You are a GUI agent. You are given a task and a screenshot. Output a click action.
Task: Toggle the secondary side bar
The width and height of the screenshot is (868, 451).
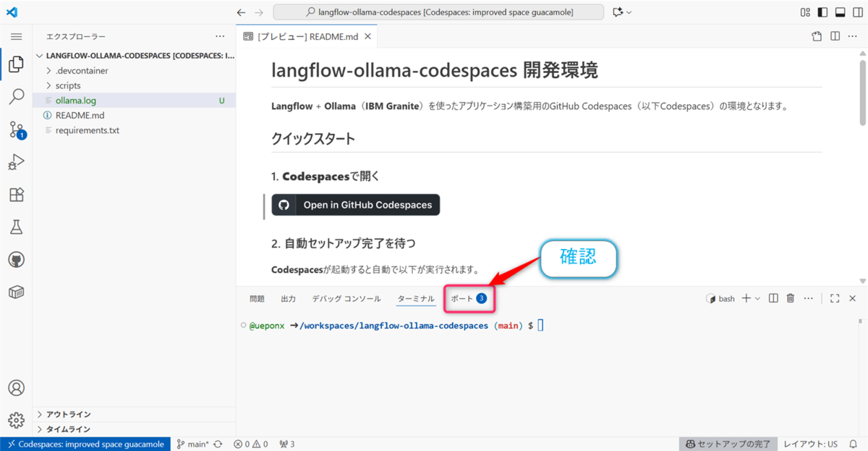[857, 12]
